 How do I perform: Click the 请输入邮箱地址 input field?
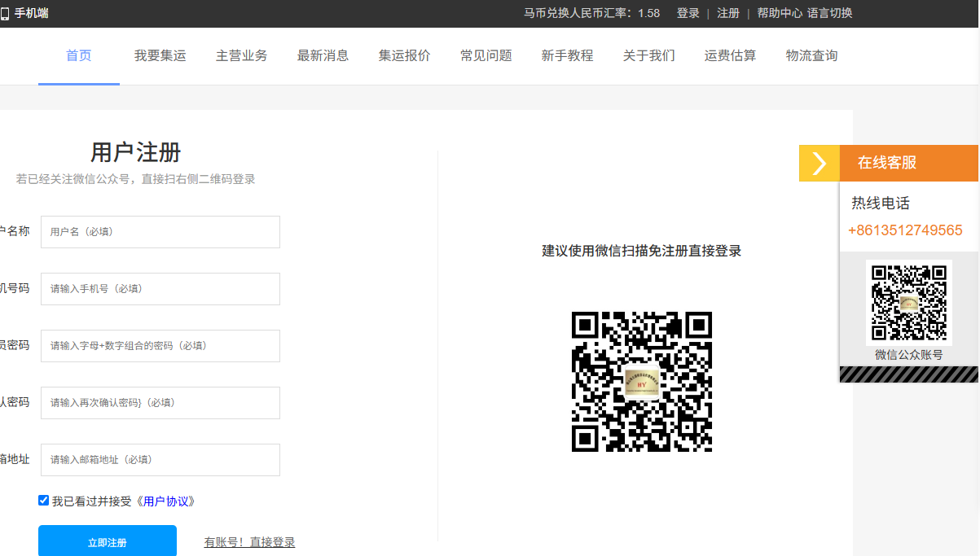[x=160, y=460]
